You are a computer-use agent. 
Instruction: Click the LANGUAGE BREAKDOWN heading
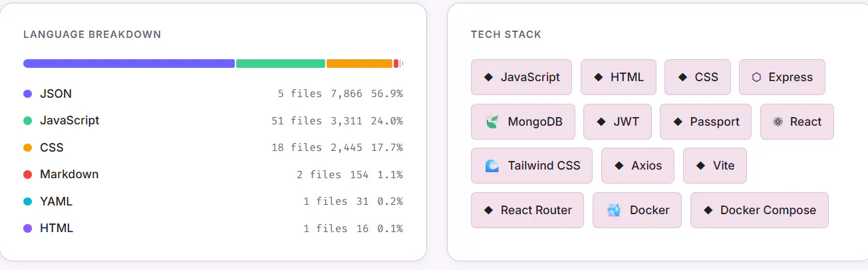pyautogui.click(x=92, y=34)
